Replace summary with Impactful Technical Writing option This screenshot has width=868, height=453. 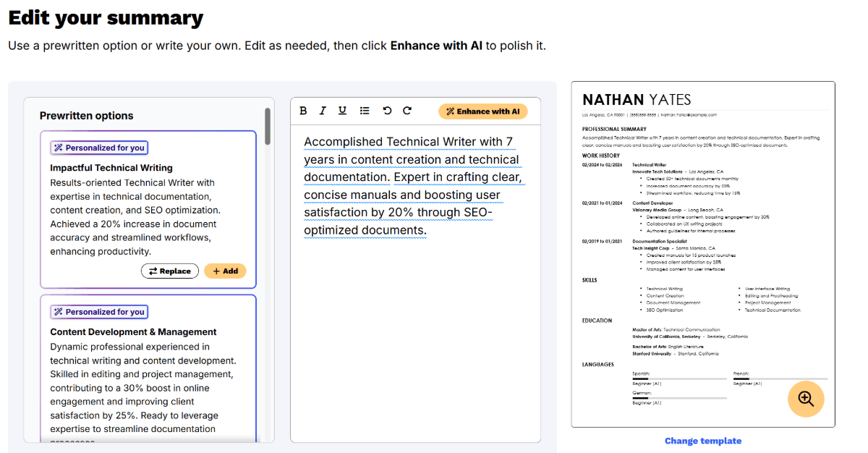tap(170, 271)
